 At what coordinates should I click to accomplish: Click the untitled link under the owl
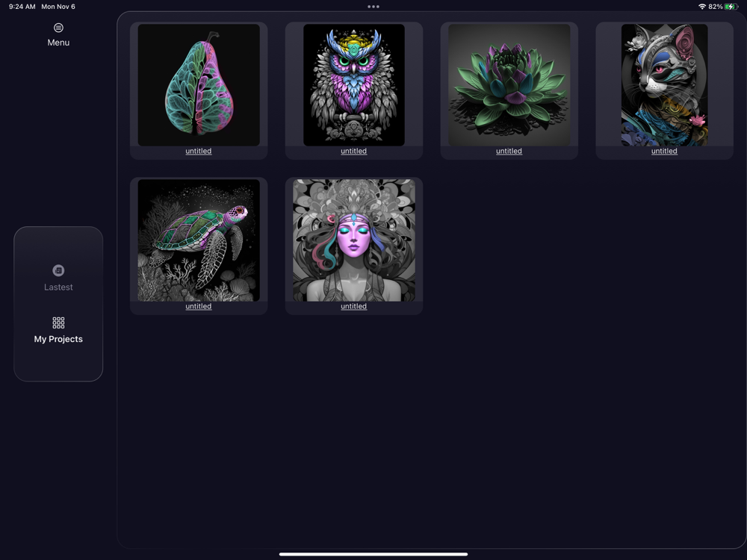coord(354,151)
